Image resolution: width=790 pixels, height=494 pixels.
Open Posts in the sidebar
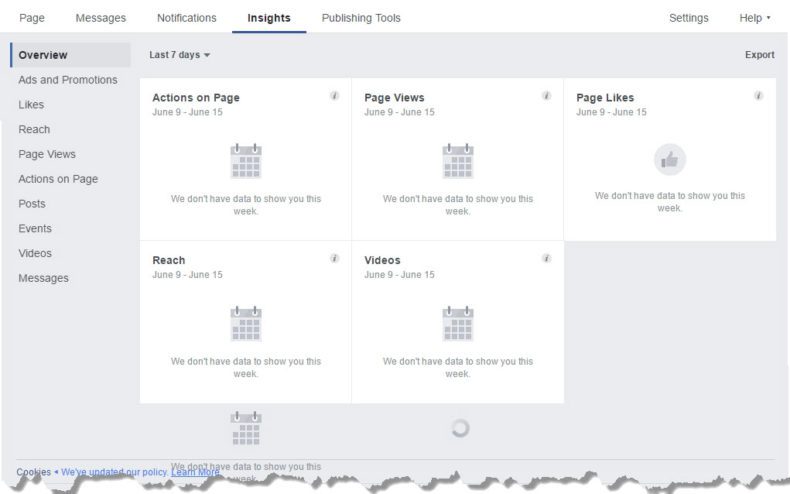pos(32,203)
